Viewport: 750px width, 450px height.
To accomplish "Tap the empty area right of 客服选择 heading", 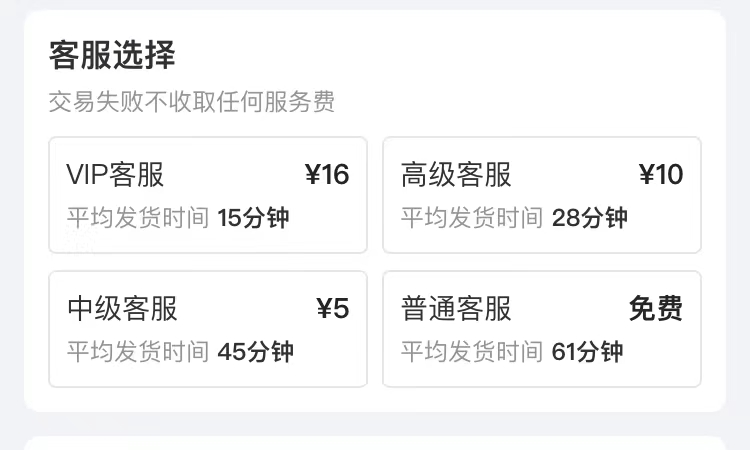I will coord(450,56).
